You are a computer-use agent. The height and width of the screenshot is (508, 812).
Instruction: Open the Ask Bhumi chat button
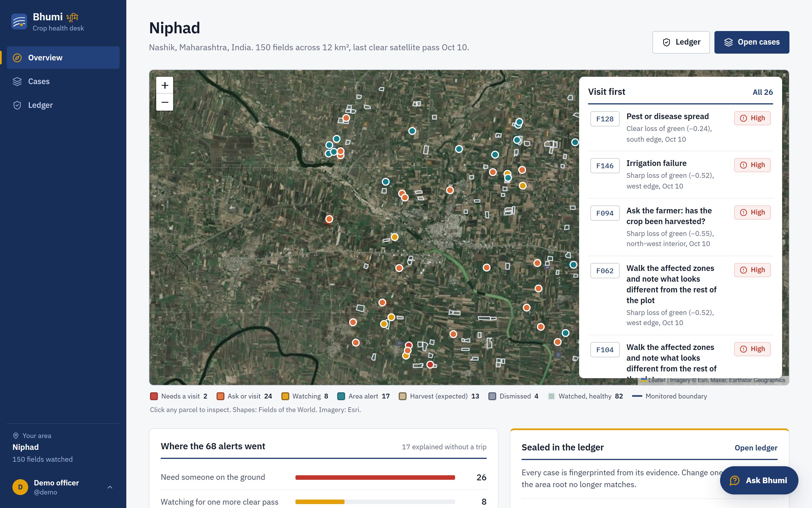point(759,480)
